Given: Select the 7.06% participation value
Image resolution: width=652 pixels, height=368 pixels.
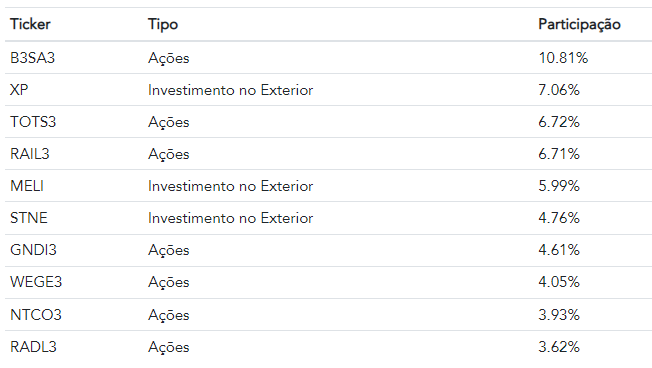Looking at the screenshot, I should [559, 90].
